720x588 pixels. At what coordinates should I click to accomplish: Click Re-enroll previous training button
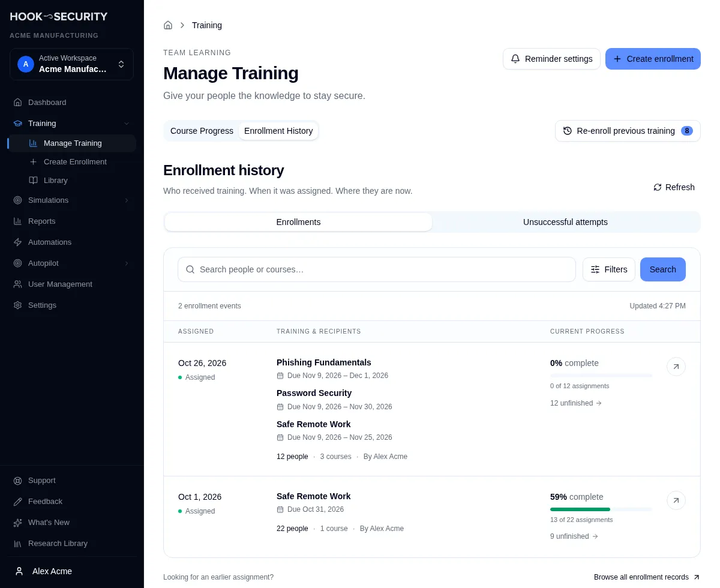(628, 131)
